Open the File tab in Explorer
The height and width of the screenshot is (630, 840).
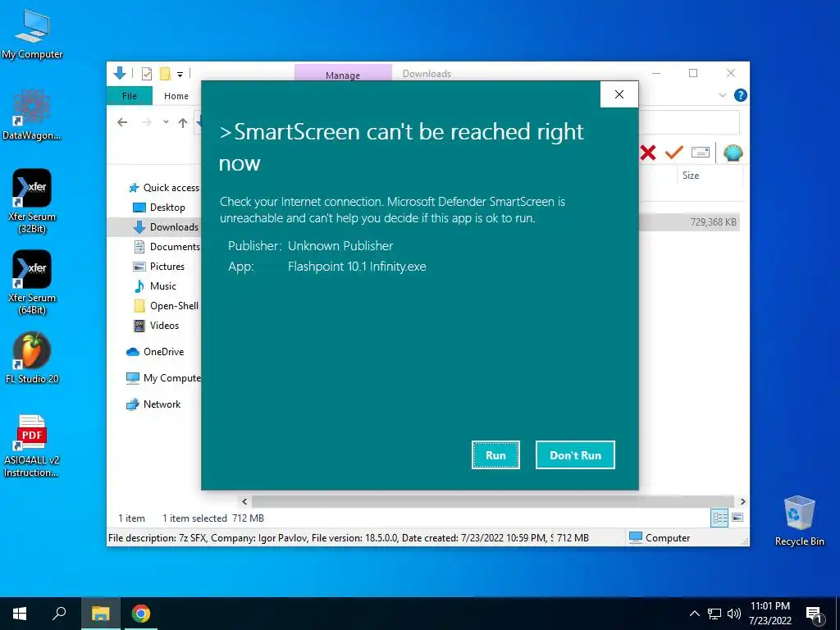pos(130,96)
